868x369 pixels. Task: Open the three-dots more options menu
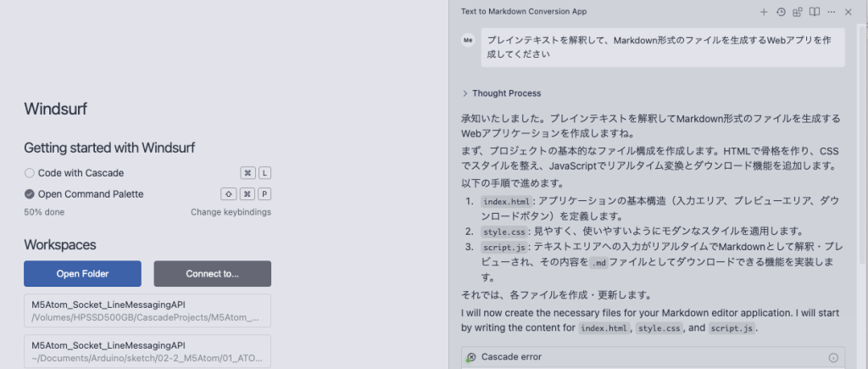pyautogui.click(x=832, y=12)
